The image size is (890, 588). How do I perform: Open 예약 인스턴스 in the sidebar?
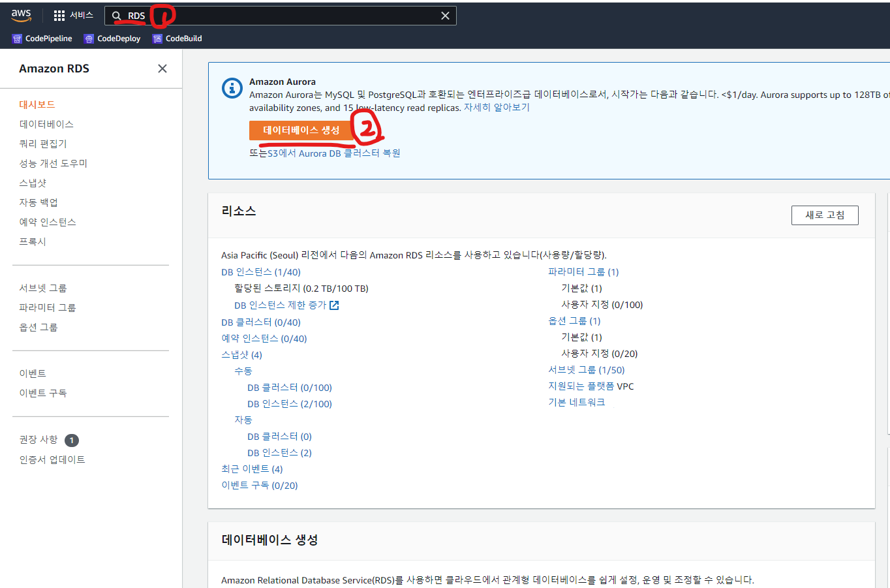[48, 222]
